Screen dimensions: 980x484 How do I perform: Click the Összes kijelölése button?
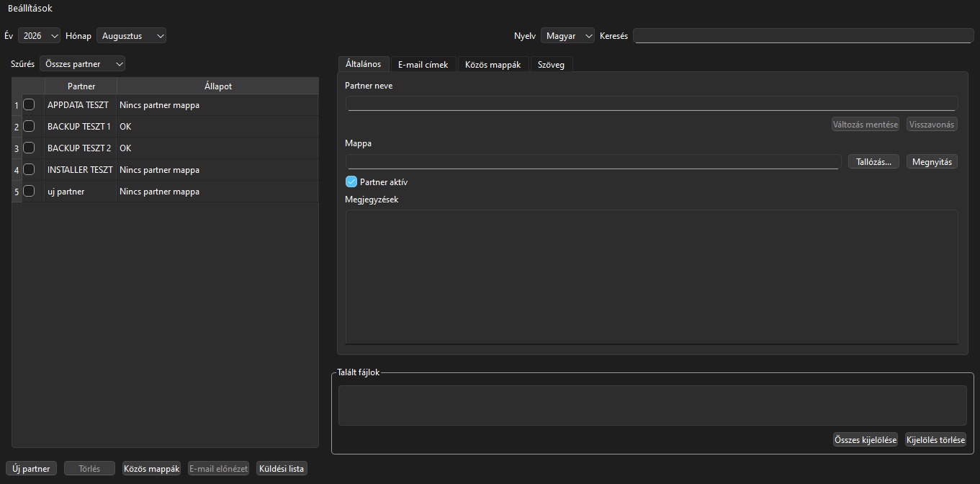pos(866,439)
